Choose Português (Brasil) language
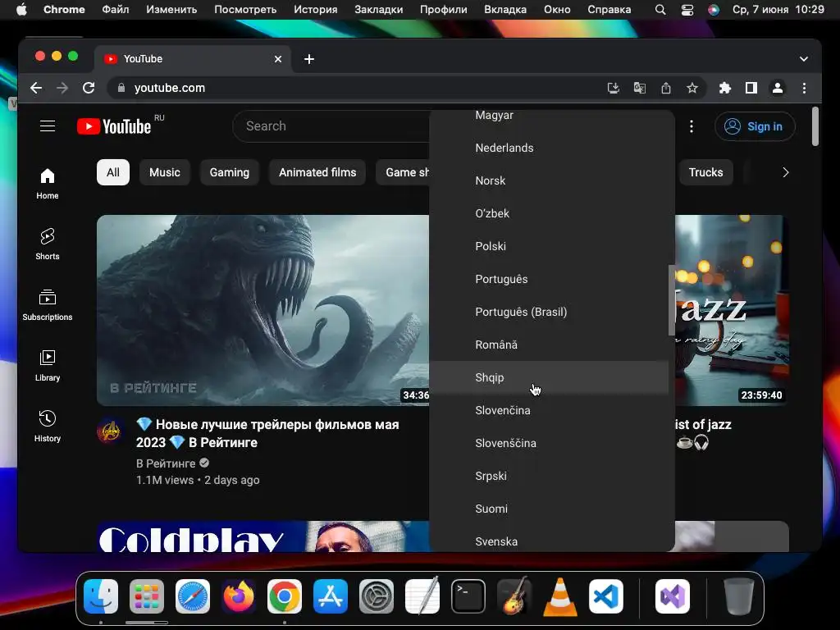840x630 pixels. [549, 312]
